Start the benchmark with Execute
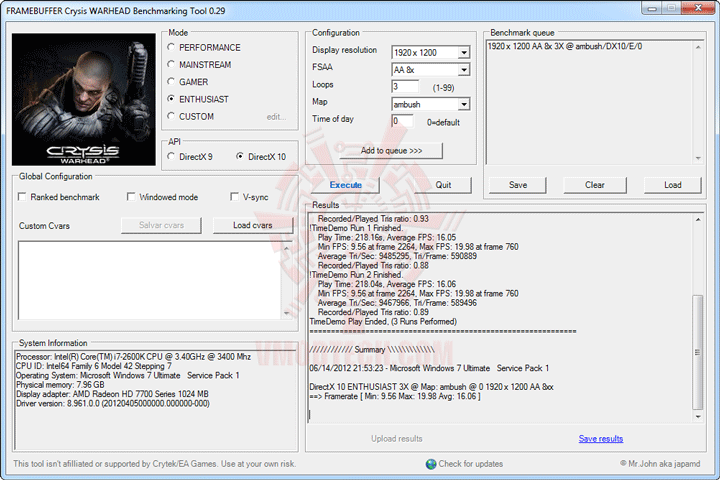Screen dimensions: 720x480 click(x=345, y=185)
